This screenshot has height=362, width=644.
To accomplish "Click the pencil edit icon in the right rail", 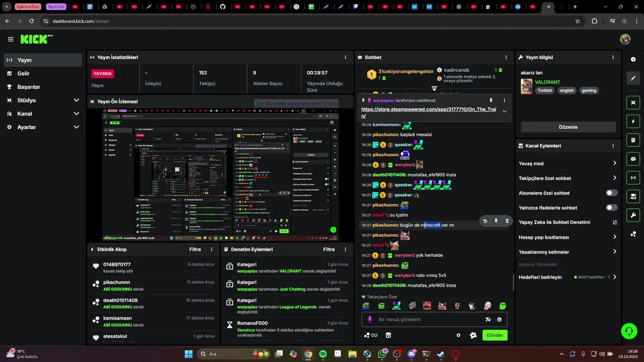I will click(x=633, y=78).
